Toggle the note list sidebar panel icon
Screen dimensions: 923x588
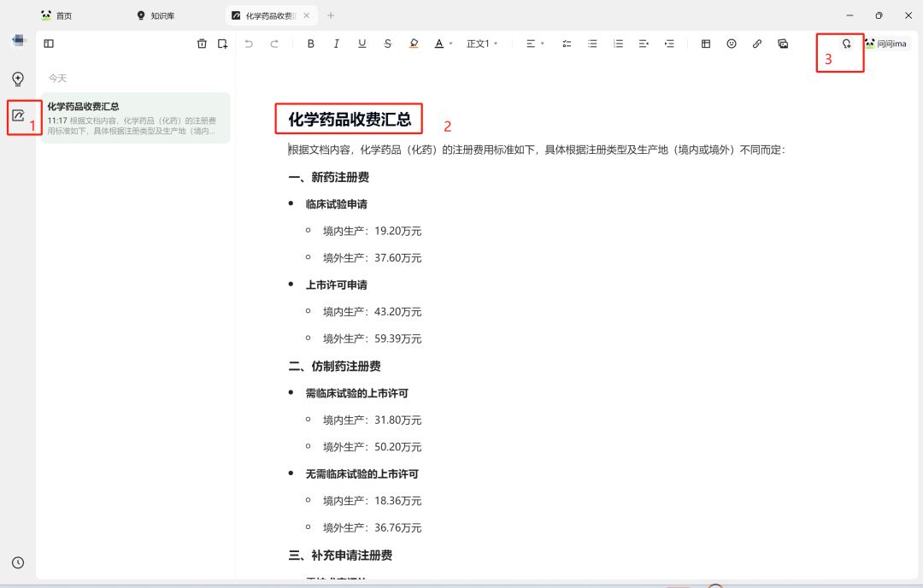tap(49, 44)
